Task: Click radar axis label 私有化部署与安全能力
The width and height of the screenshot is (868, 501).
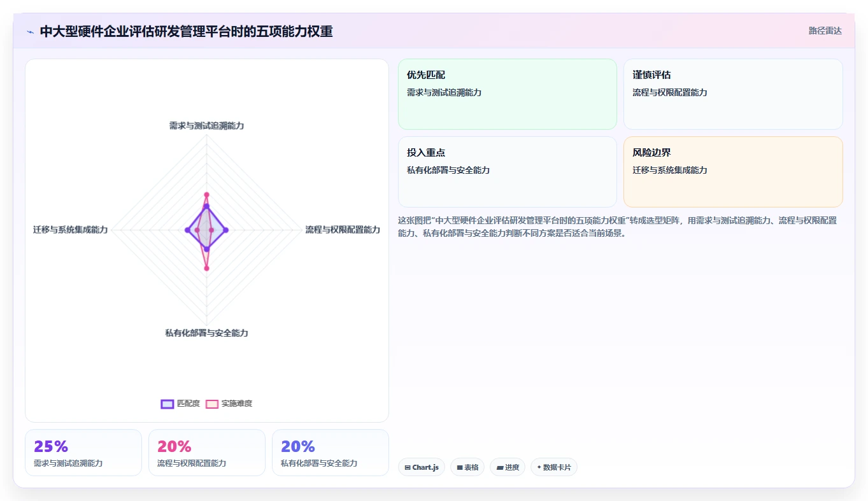Action: click(206, 333)
